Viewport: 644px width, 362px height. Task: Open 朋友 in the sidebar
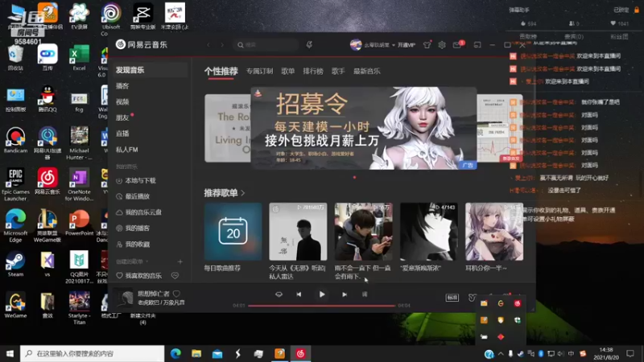point(122,117)
